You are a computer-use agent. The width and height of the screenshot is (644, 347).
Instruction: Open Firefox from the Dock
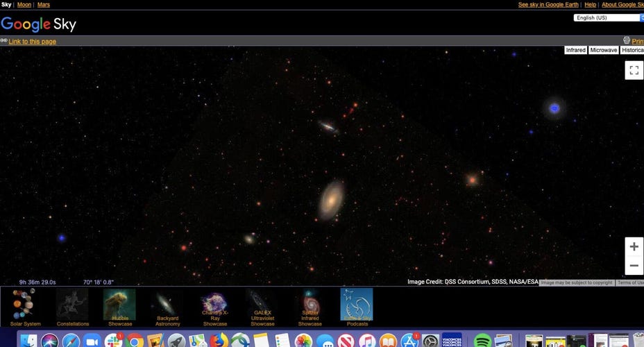click(219, 341)
